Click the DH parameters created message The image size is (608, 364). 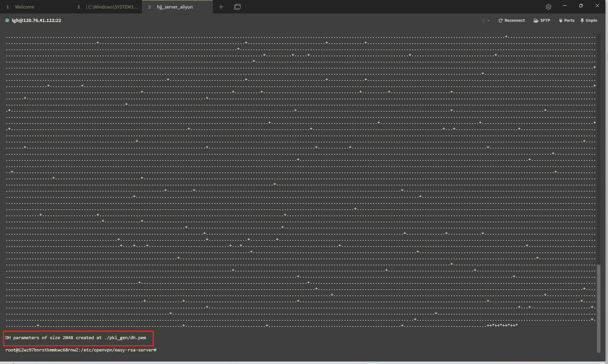[x=75, y=338]
